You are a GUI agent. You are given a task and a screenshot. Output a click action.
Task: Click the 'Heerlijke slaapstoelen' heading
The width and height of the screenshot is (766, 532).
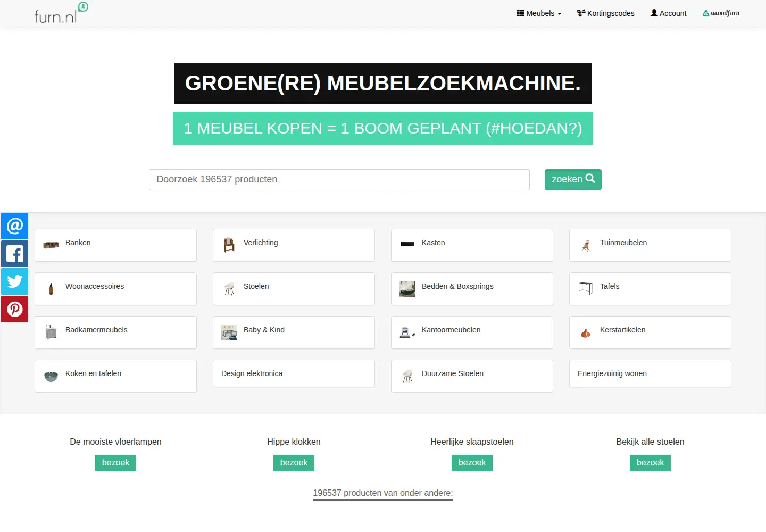click(472, 442)
